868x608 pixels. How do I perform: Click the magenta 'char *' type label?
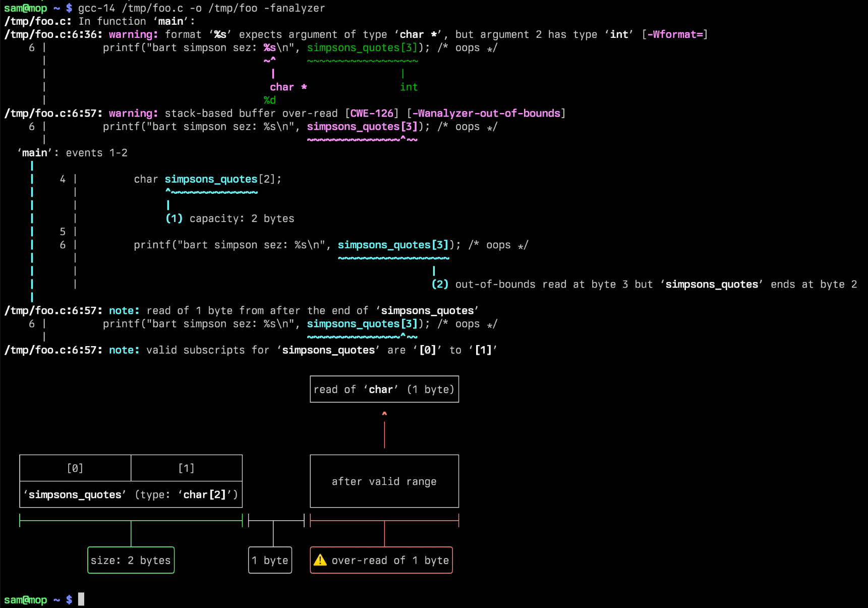[x=288, y=87]
